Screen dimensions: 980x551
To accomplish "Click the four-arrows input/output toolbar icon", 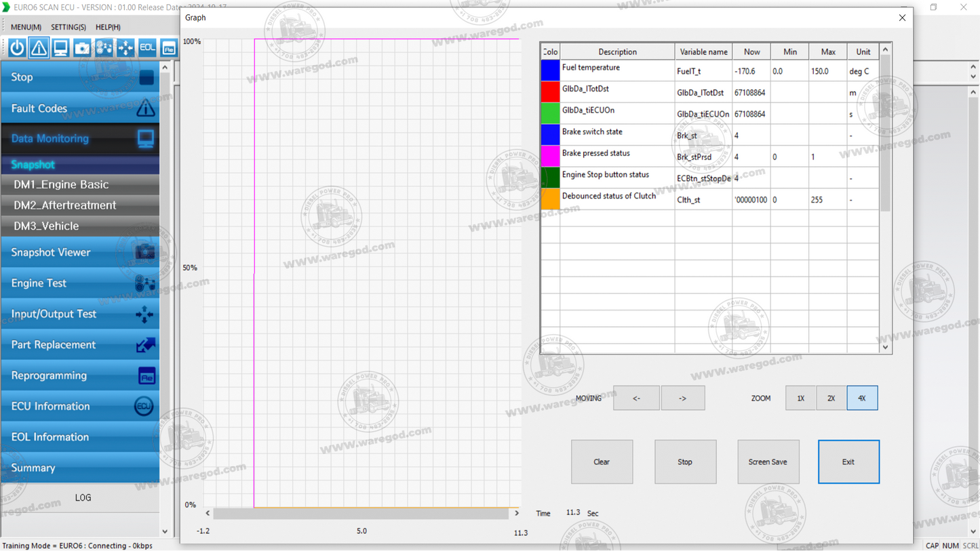I will [x=125, y=47].
